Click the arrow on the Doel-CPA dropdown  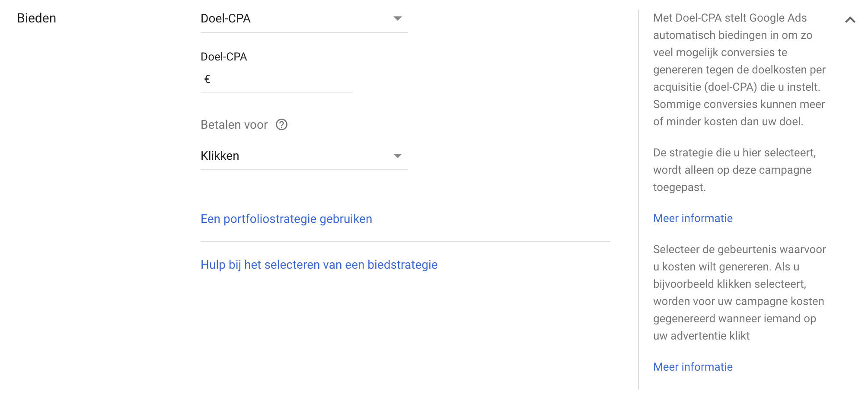coord(398,19)
